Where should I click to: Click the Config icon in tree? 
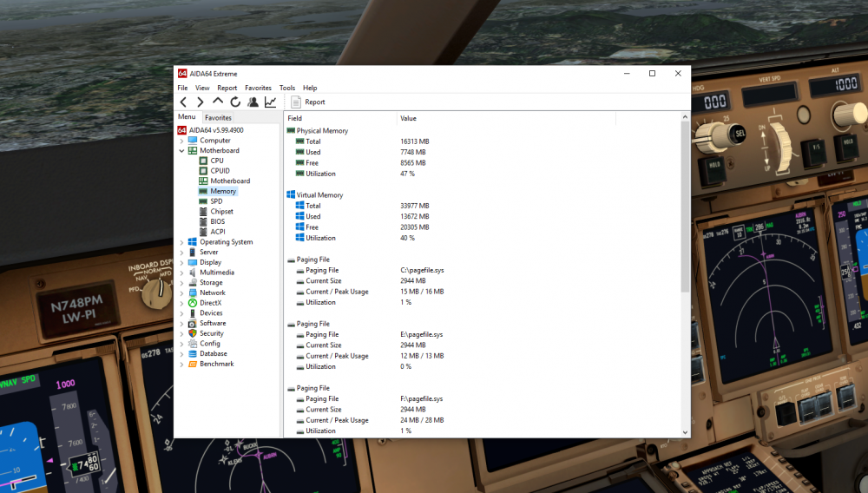pos(193,344)
